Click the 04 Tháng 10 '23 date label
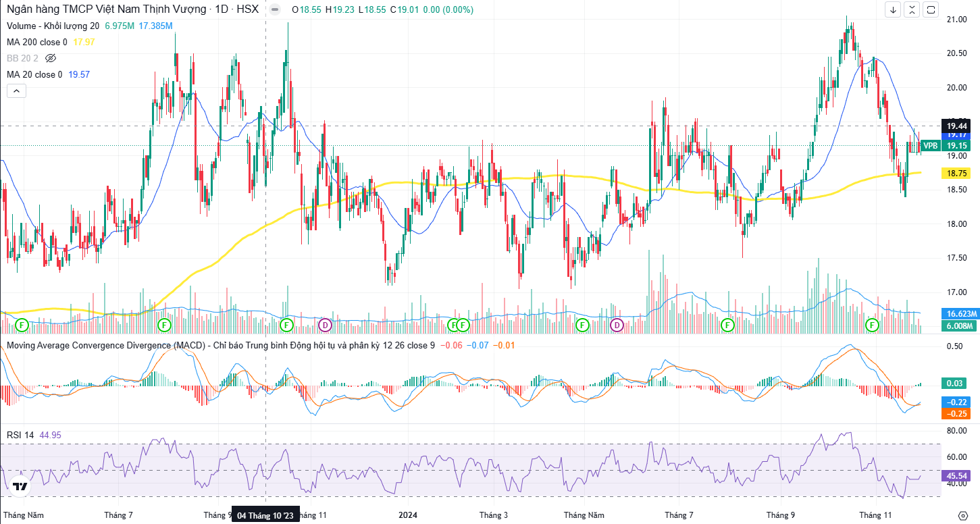 265,515
